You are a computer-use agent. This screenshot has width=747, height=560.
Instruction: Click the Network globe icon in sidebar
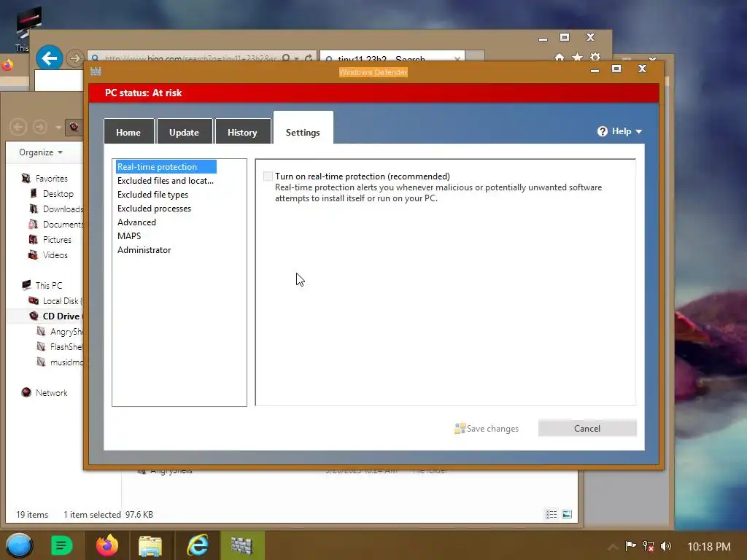tap(26, 392)
